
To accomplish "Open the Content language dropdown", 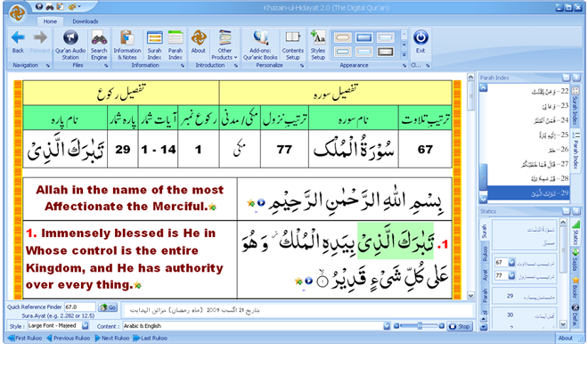I will 387,326.
